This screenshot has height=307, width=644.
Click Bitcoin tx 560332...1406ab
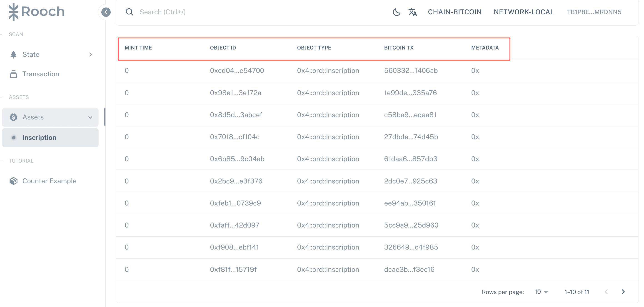(411, 71)
